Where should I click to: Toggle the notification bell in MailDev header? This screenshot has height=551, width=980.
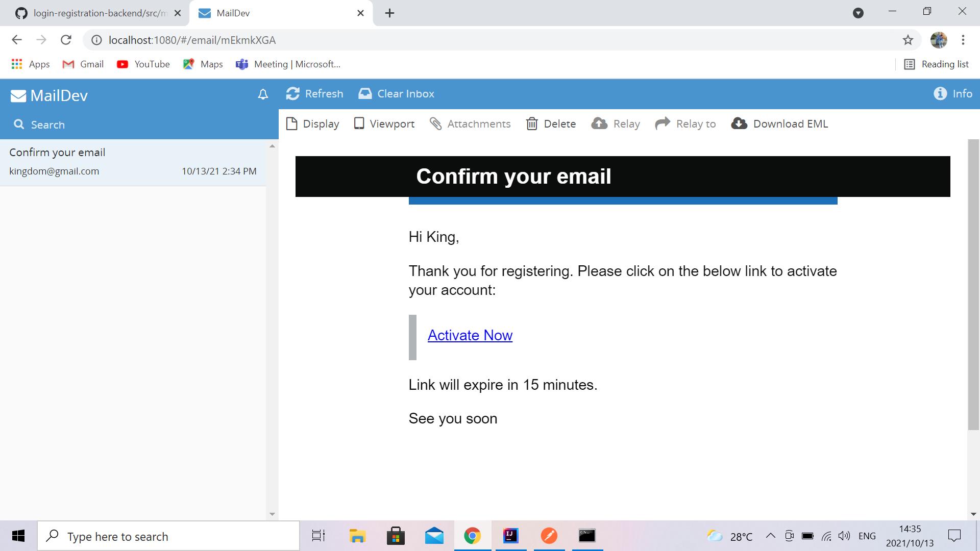point(263,94)
